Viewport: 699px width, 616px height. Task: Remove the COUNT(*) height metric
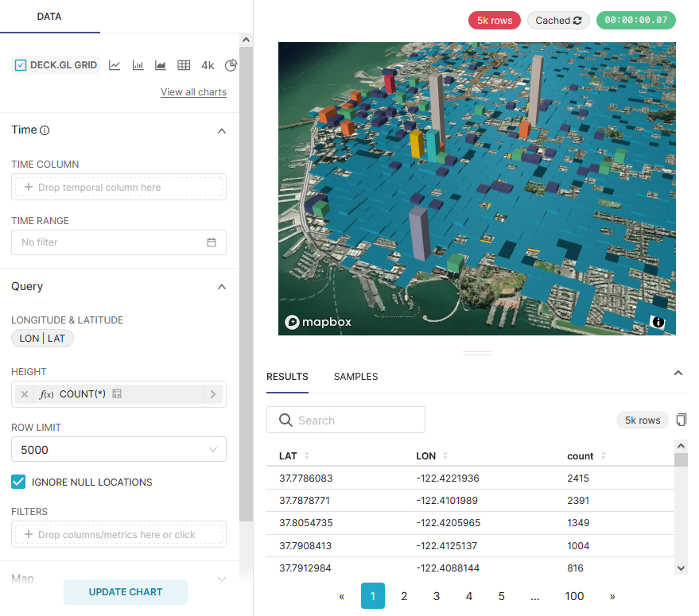click(25, 394)
